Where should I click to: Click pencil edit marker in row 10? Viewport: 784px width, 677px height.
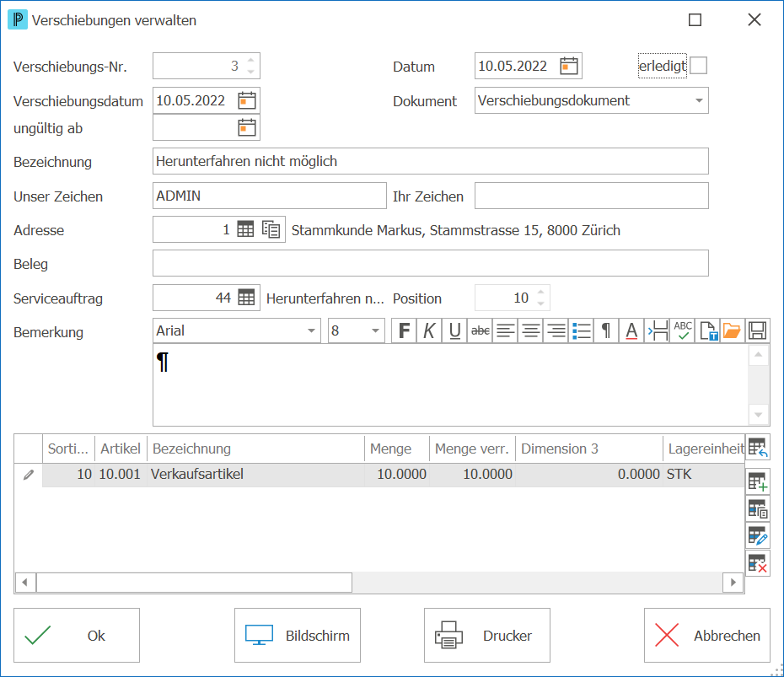coord(29,475)
